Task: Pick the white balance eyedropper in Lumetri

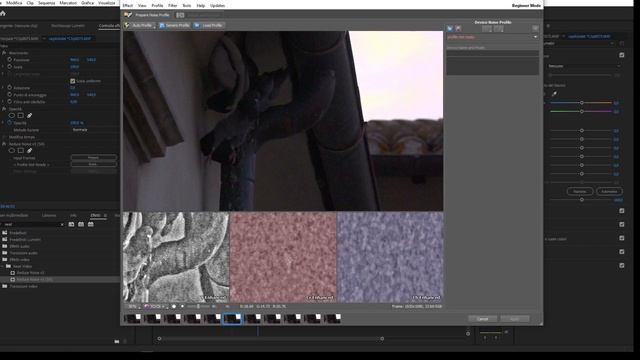Action: tap(554, 94)
